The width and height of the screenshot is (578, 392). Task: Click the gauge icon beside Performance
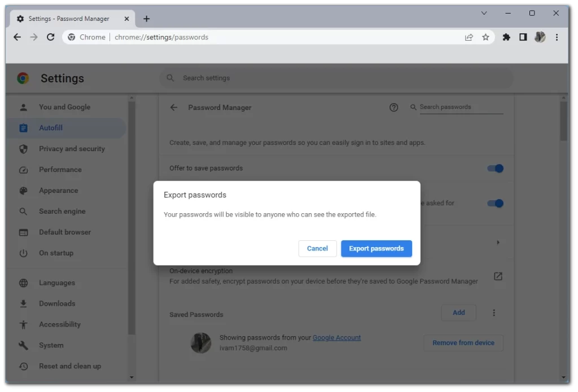[23, 170]
